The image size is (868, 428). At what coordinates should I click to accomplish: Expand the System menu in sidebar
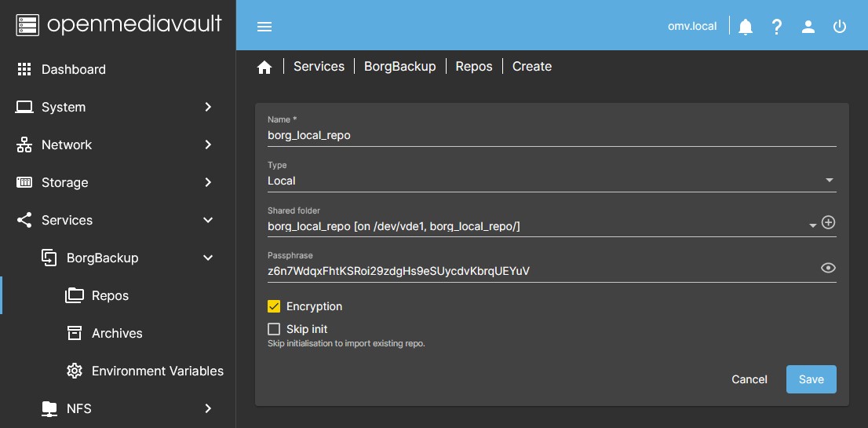pyautogui.click(x=118, y=107)
